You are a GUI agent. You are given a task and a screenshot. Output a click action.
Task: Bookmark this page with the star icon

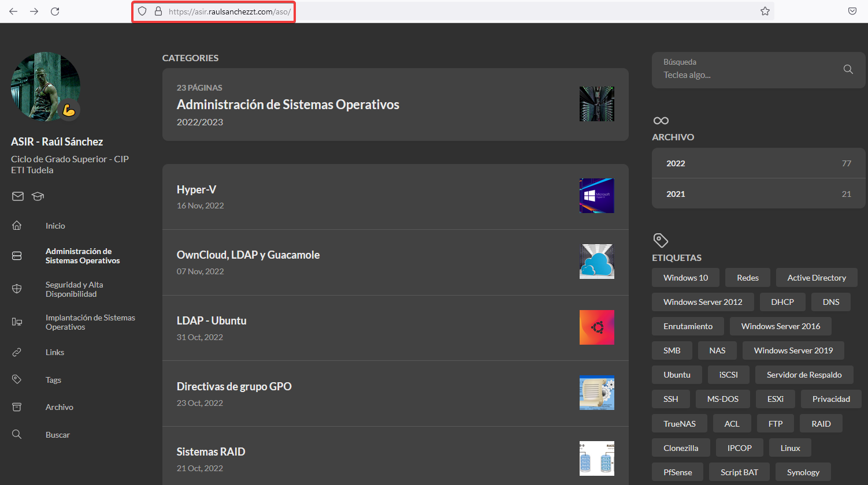(x=765, y=11)
